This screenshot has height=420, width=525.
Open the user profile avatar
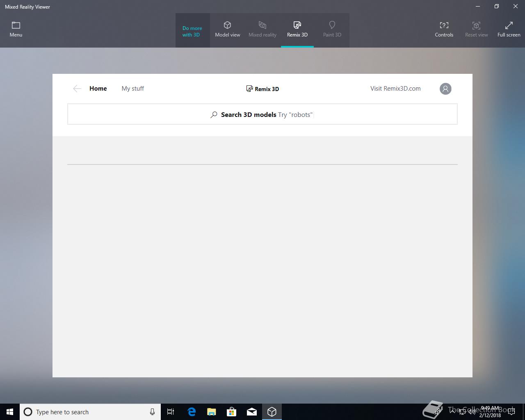tap(445, 89)
